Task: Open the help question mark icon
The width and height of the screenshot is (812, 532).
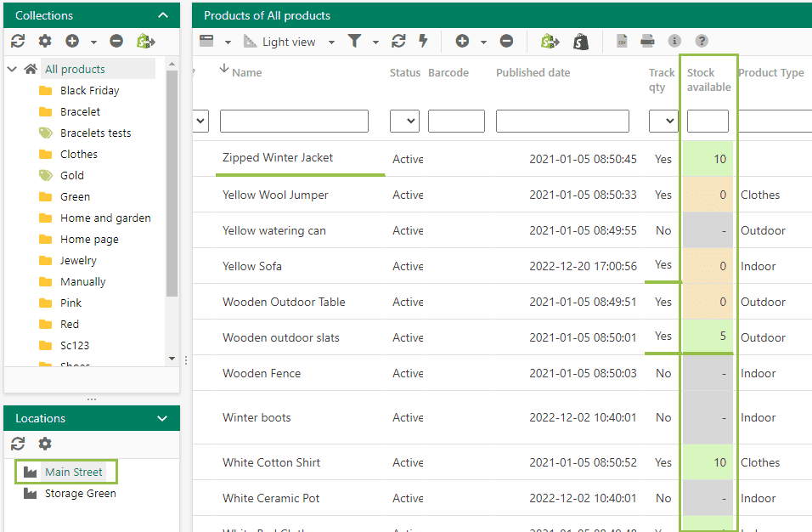Action: [702, 41]
